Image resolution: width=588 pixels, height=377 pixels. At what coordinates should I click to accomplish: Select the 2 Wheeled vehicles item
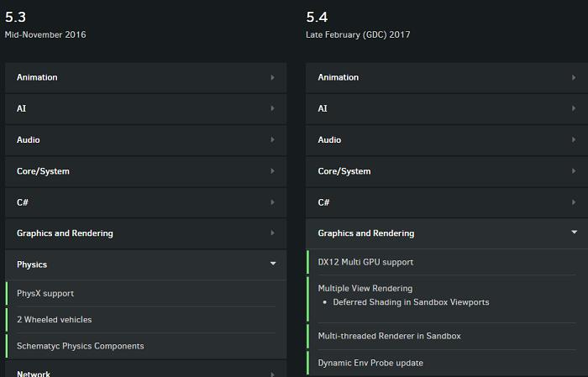pyautogui.click(x=146, y=320)
